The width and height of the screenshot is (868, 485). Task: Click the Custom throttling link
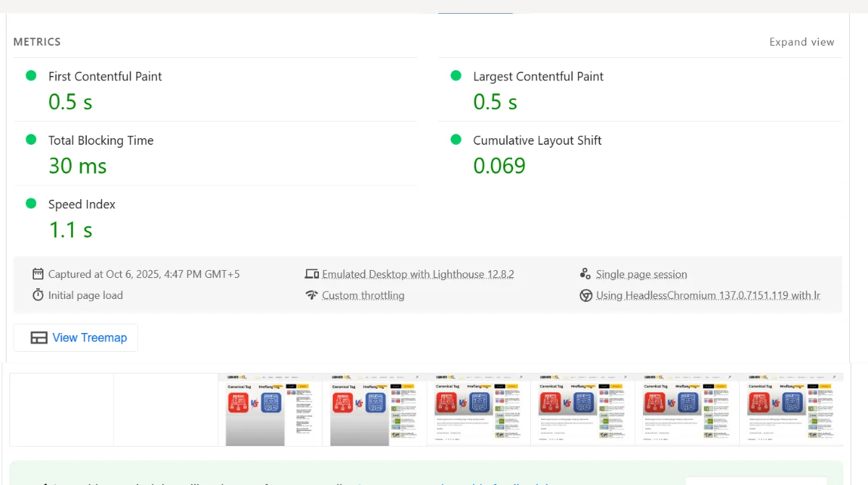click(363, 295)
